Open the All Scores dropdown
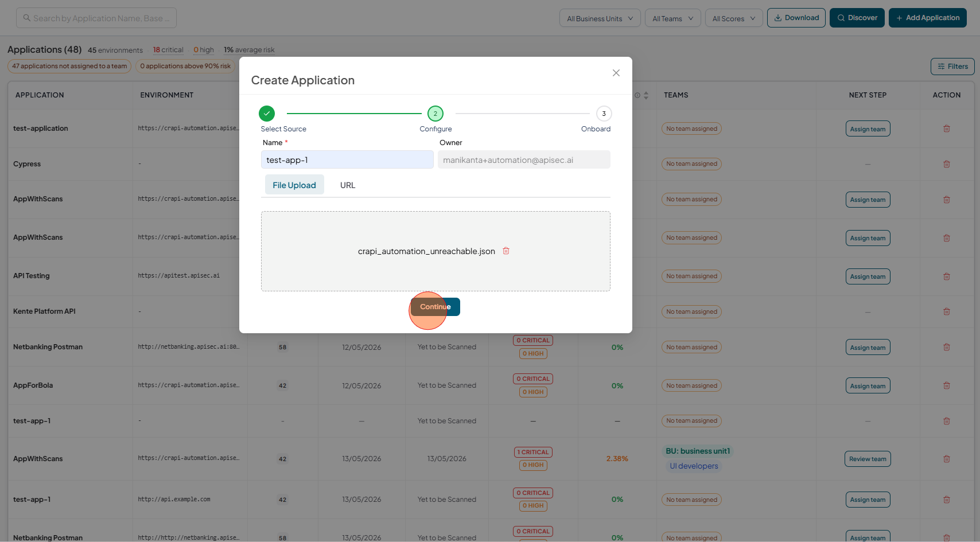 pyautogui.click(x=734, y=18)
